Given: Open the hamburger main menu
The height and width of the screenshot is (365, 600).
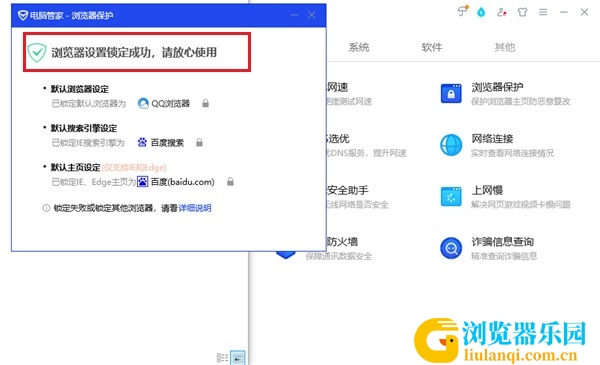Looking at the screenshot, I should pos(543,12).
